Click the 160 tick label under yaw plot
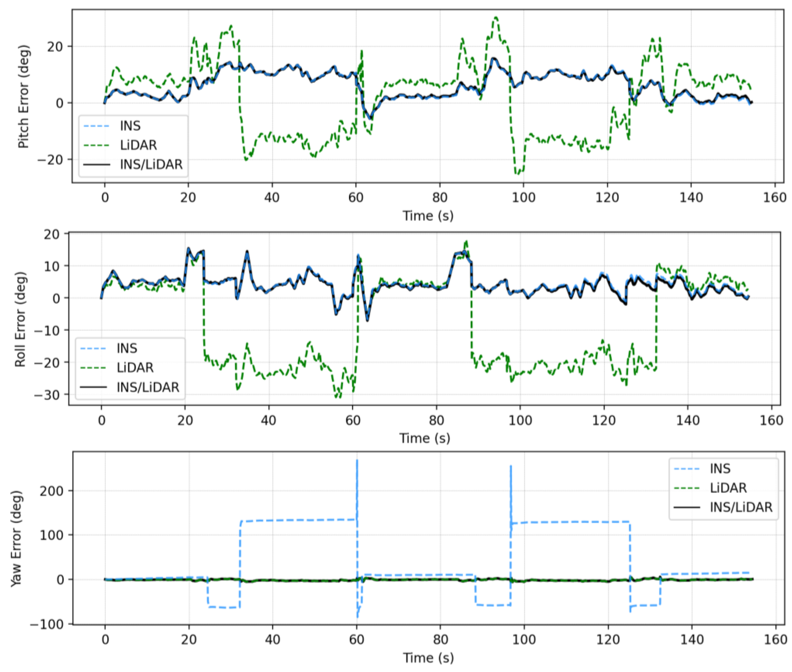This screenshot has width=792, height=672. tap(776, 639)
